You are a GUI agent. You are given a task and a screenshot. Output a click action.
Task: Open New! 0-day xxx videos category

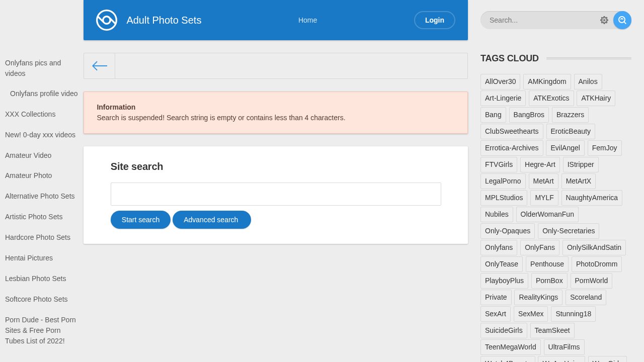point(40,135)
